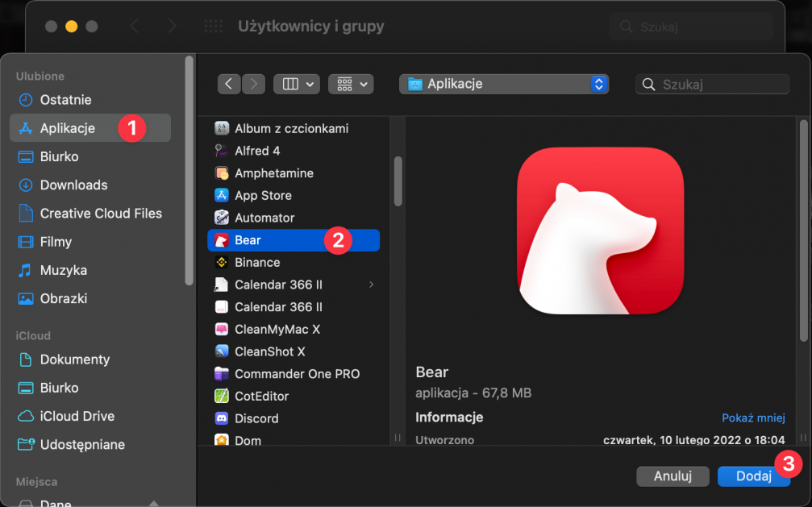Open Ostatnie in the sidebar

point(65,100)
